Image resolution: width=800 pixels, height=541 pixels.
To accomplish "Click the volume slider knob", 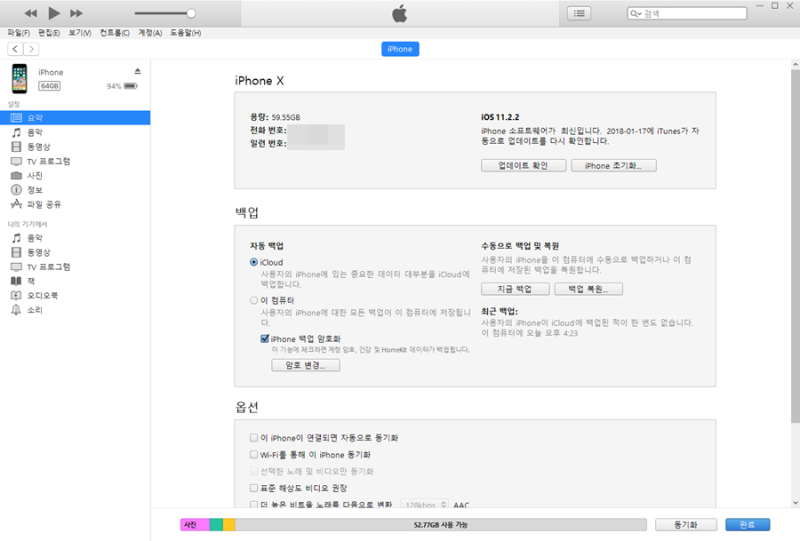I will tap(191, 13).
